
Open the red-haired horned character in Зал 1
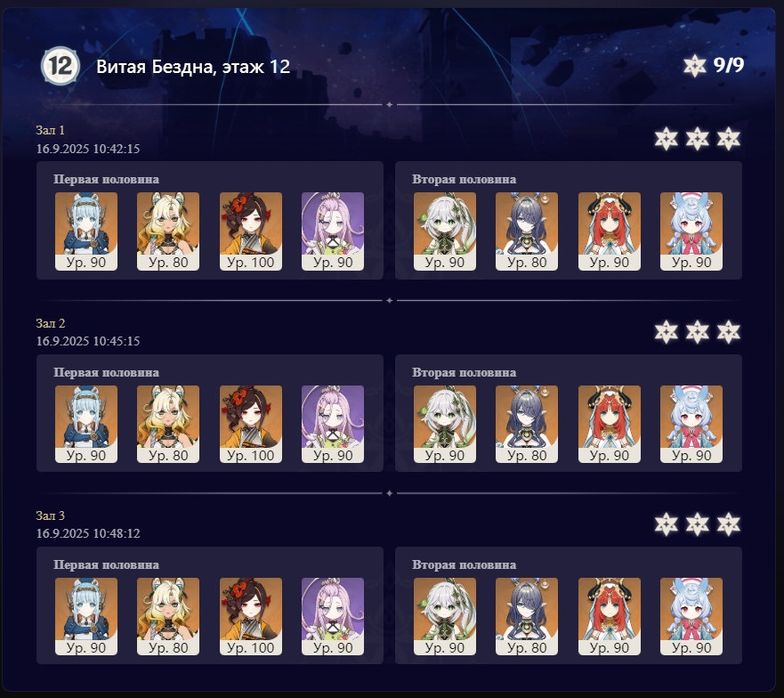pyautogui.click(x=609, y=231)
